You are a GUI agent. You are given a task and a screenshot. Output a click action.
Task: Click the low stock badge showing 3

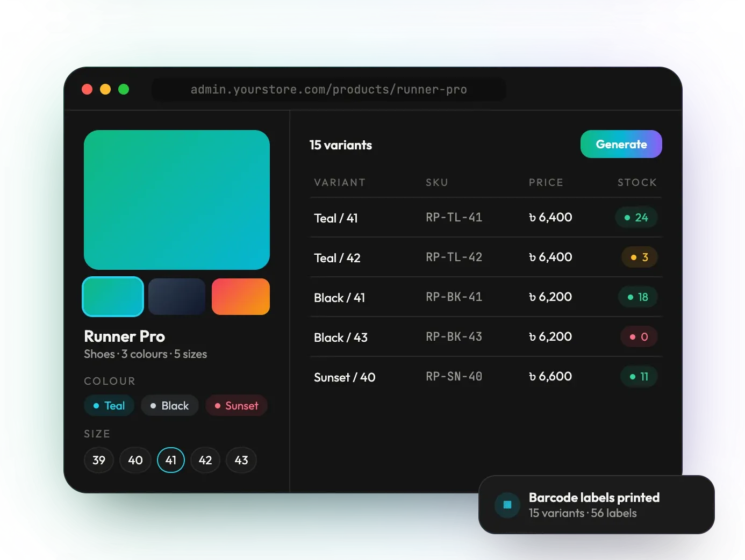point(640,257)
